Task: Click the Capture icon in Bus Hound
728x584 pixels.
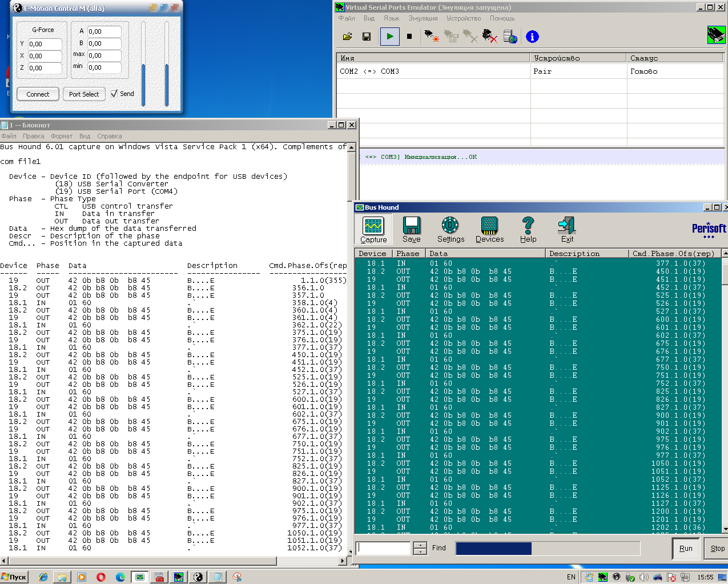Action: pos(373,230)
